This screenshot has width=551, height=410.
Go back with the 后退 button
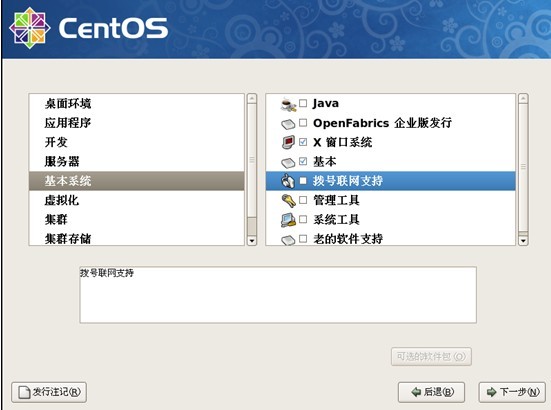[432, 392]
